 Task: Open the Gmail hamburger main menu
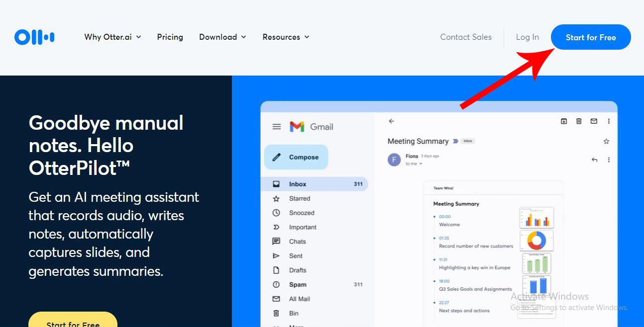pyautogui.click(x=277, y=127)
